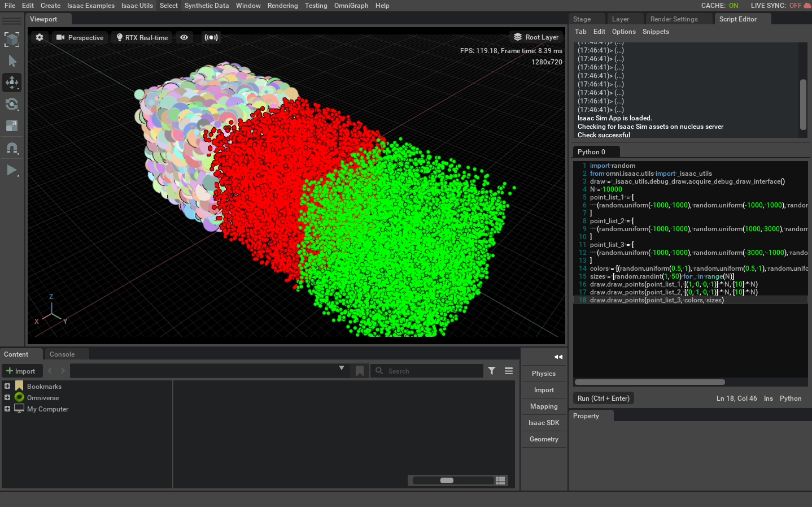Viewport: 812px width, 507px height.
Task: Open the Geometry panel button
Action: tap(544, 439)
